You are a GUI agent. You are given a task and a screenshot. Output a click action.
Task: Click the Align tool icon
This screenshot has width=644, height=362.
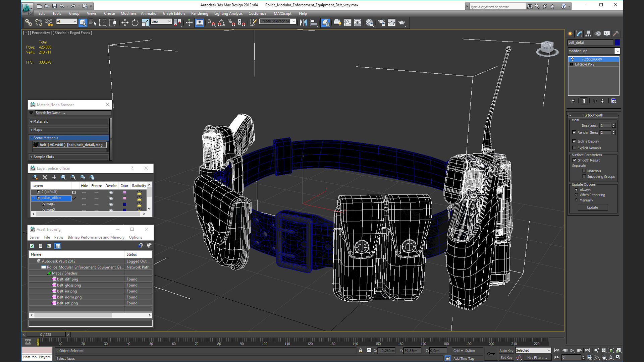tap(314, 22)
